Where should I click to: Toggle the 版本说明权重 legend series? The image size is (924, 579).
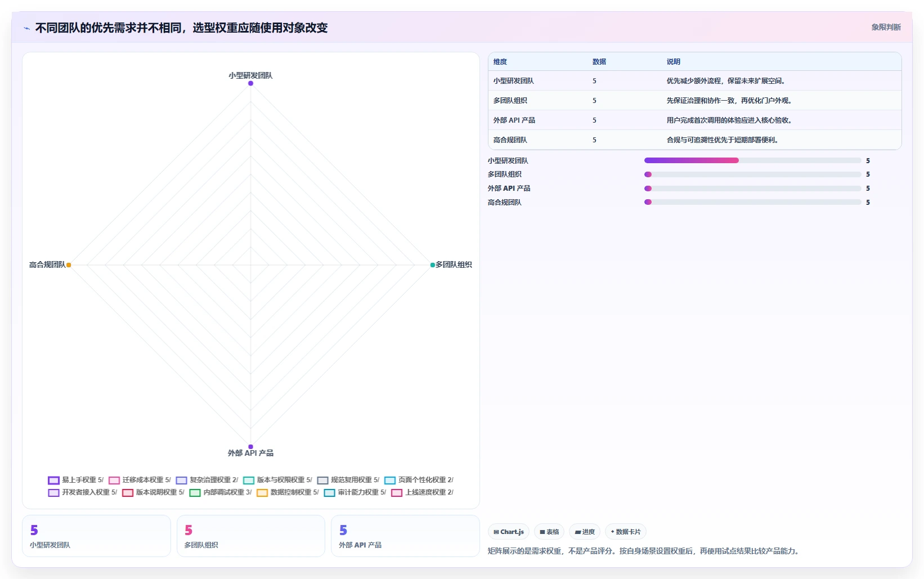point(153,492)
